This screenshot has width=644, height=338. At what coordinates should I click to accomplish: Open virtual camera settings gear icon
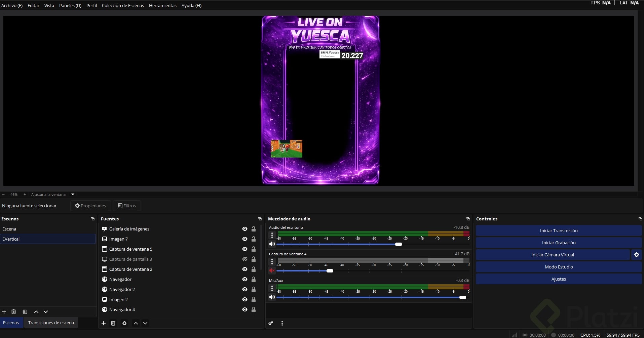(636, 255)
